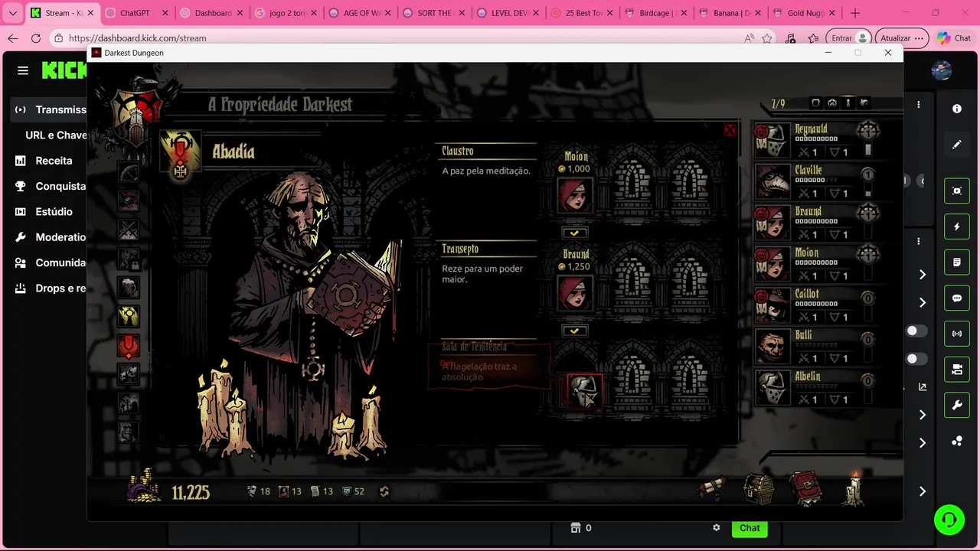Click the gear icon beside Chat button
Screen dimensions: 980x551
point(717,528)
